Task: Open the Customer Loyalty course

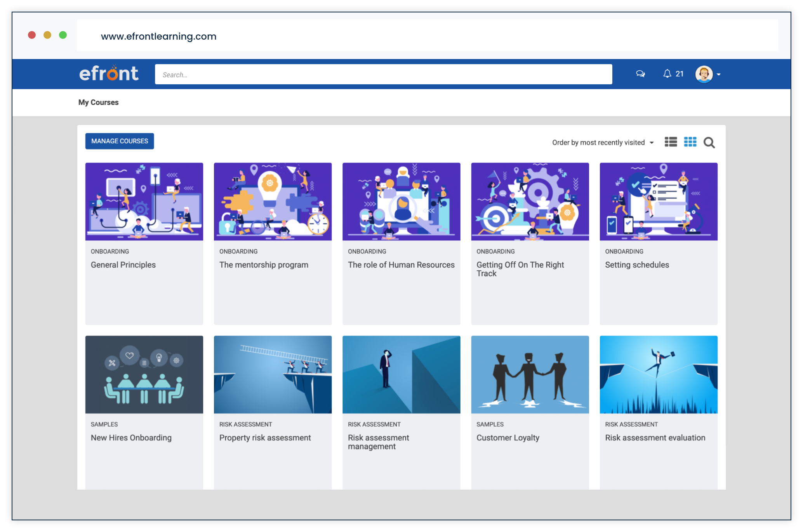Action: tap(508, 438)
